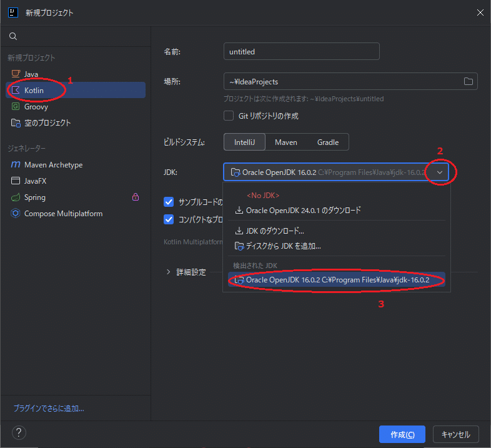Click the Kotlin logo icon
The height and width of the screenshot is (448, 491).
16,90
